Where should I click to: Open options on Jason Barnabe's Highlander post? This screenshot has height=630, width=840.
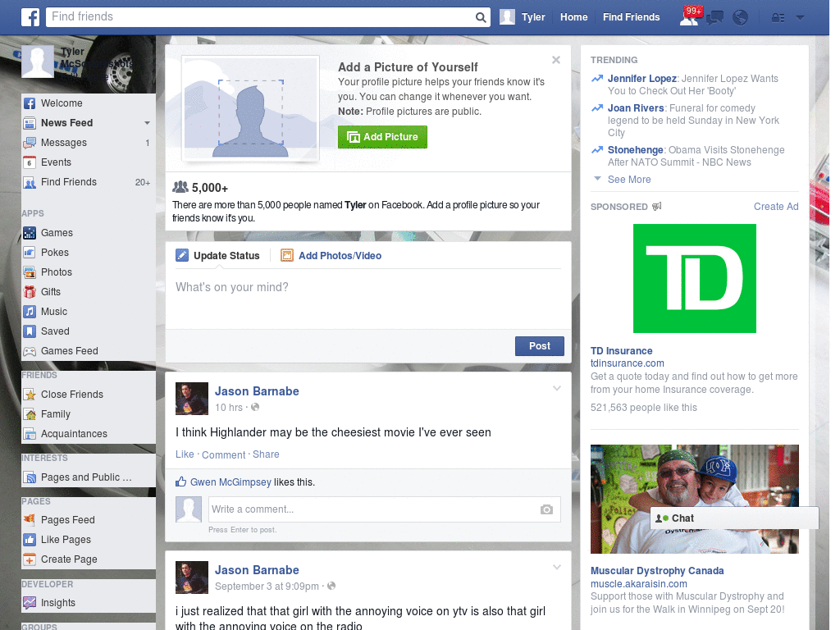coord(556,388)
